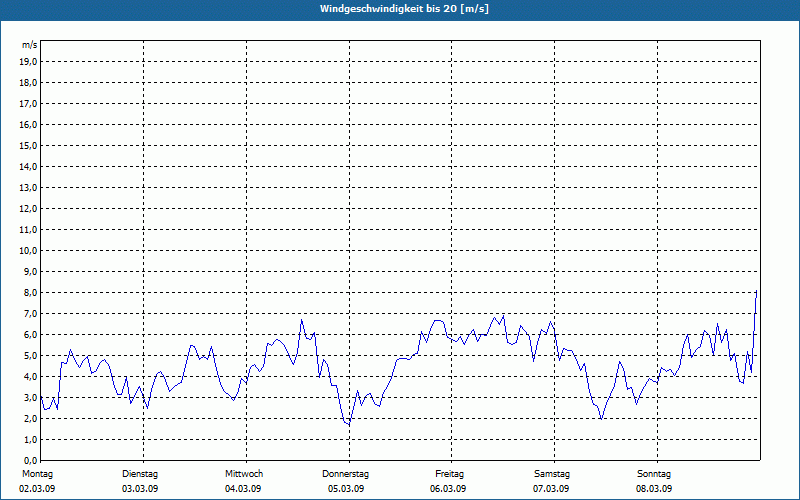Select the 7,0 y-axis label
Screen dimensions: 800x500
pos(30,314)
